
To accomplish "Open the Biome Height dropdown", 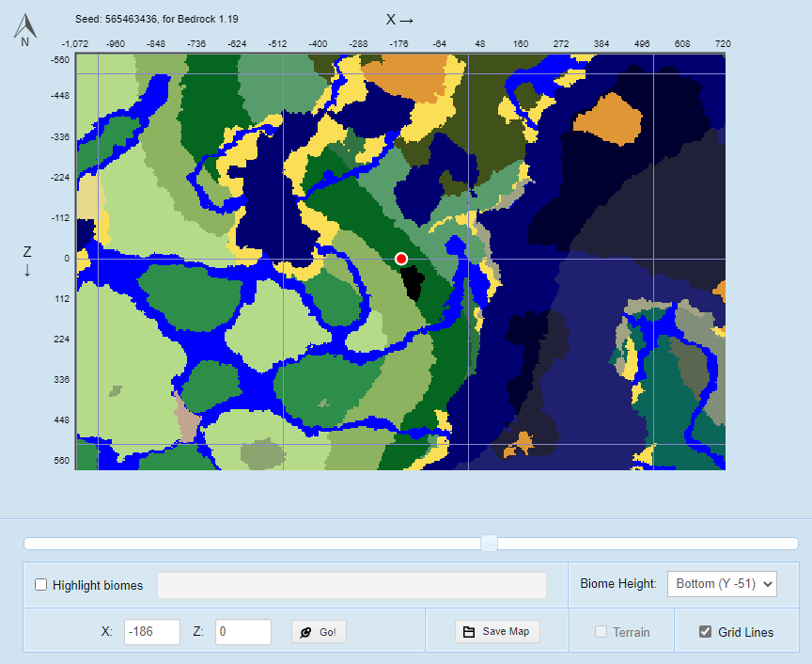I will [722, 584].
